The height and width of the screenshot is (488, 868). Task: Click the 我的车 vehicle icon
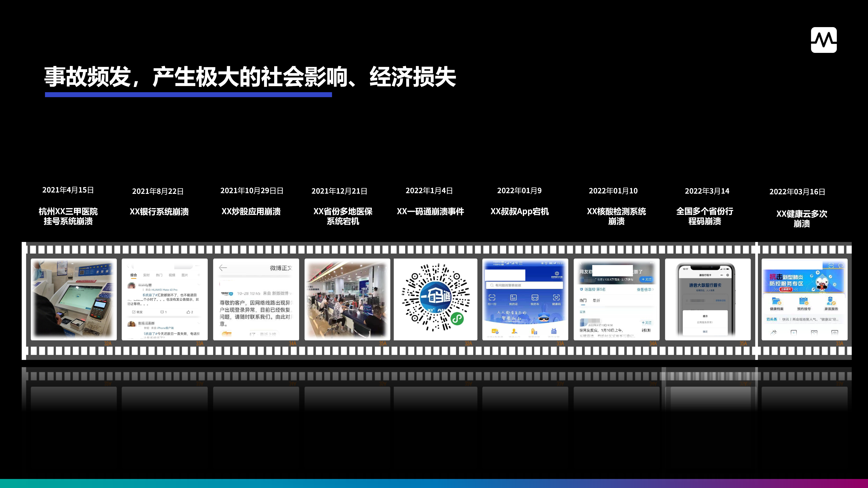pyautogui.click(x=535, y=298)
